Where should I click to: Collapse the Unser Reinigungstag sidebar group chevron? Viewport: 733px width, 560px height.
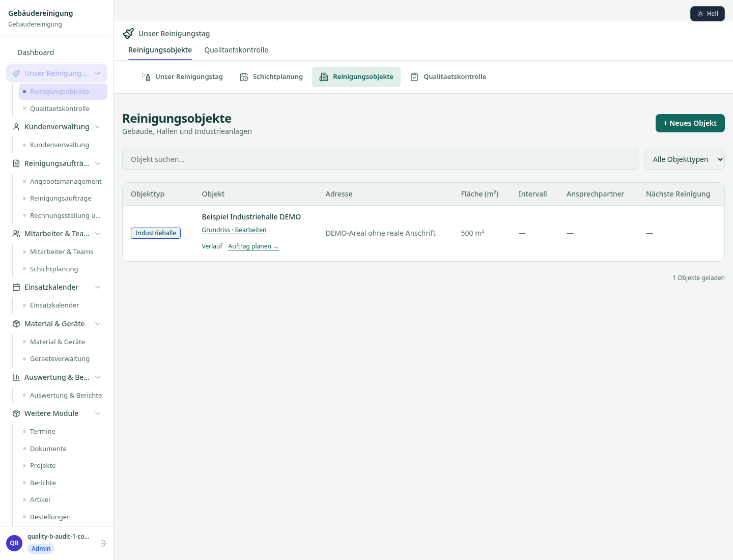[98, 73]
